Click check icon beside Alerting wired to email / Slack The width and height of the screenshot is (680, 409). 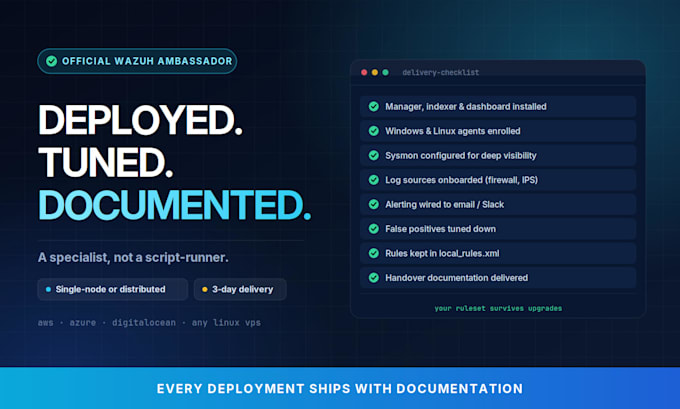pyautogui.click(x=373, y=204)
